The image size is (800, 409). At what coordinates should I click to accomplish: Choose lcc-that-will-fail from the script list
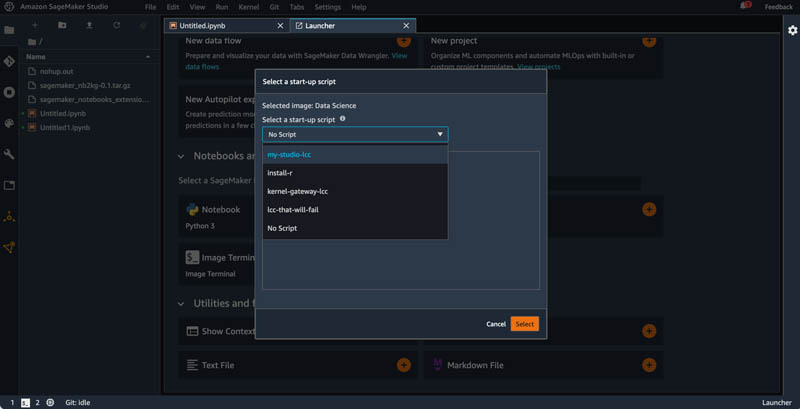point(355,210)
